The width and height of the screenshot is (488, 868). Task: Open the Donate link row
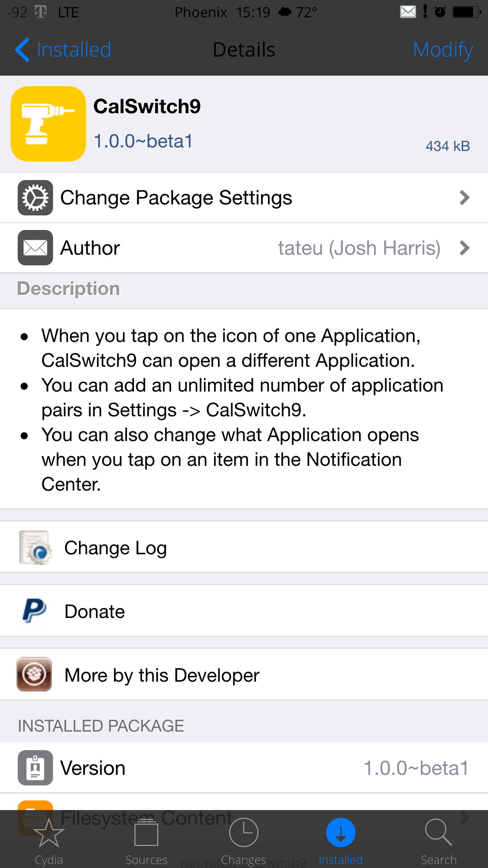pos(244,611)
